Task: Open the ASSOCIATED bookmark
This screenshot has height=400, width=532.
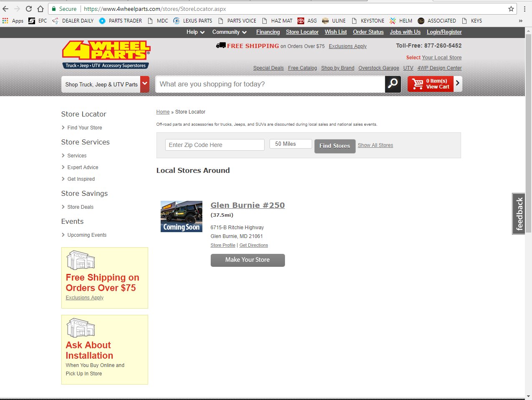Action: click(437, 20)
